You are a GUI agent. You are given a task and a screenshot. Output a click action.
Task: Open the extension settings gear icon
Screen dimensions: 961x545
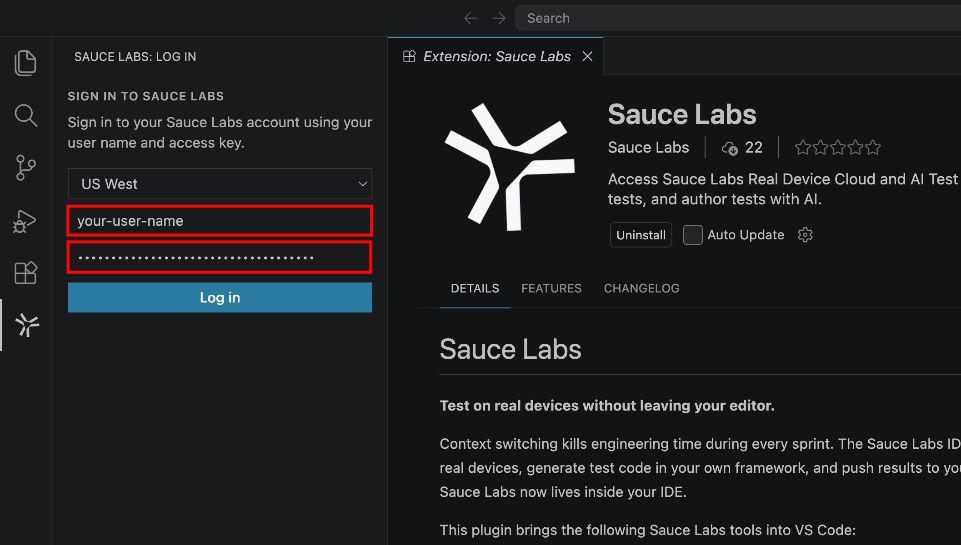(x=805, y=235)
